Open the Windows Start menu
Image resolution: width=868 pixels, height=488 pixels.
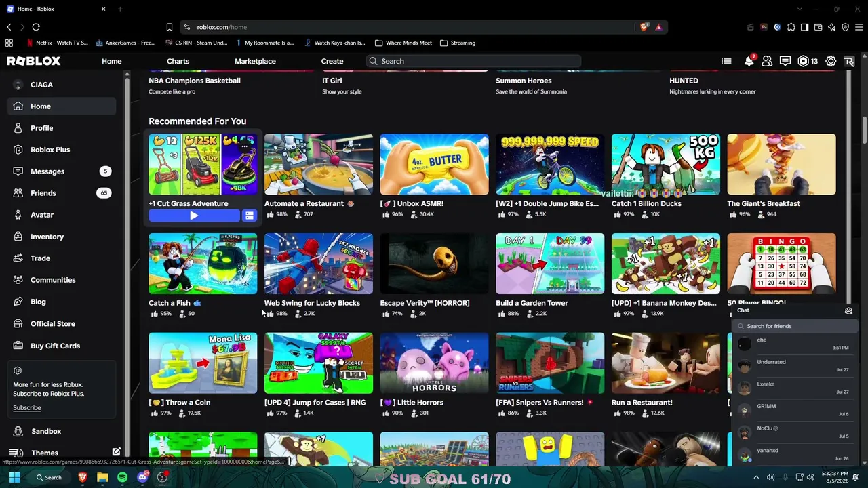click(x=14, y=477)
